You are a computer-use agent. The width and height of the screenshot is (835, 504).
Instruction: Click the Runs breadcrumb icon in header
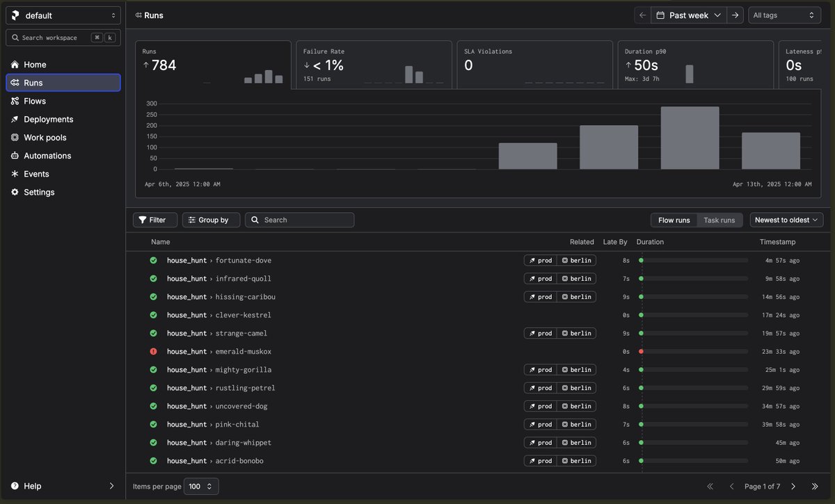pyautogui.click(x=138, y=15)
